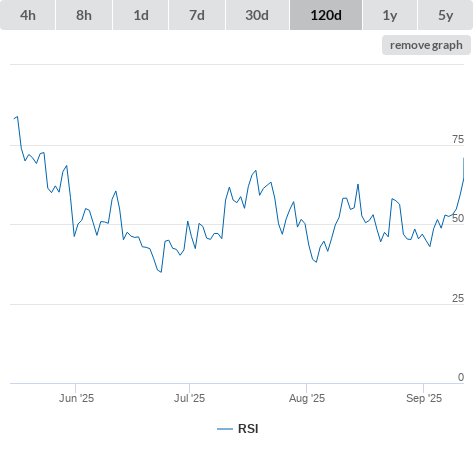Image resolution: width=474 pixels, height=455 pixels.
Task: Click the Aug '25 axis label
Action: pyautogui.click(x=307, y=398)
